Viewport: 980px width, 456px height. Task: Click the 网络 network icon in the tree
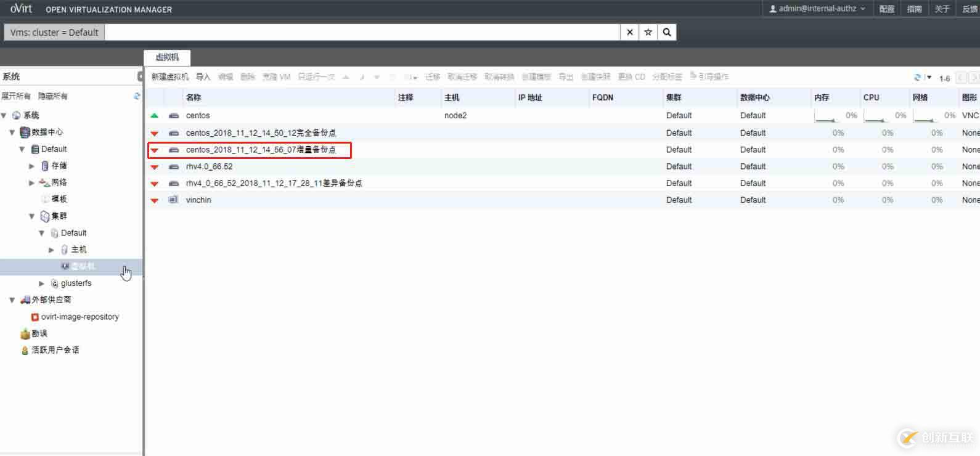pyautogui.click(x=44, y=182)
